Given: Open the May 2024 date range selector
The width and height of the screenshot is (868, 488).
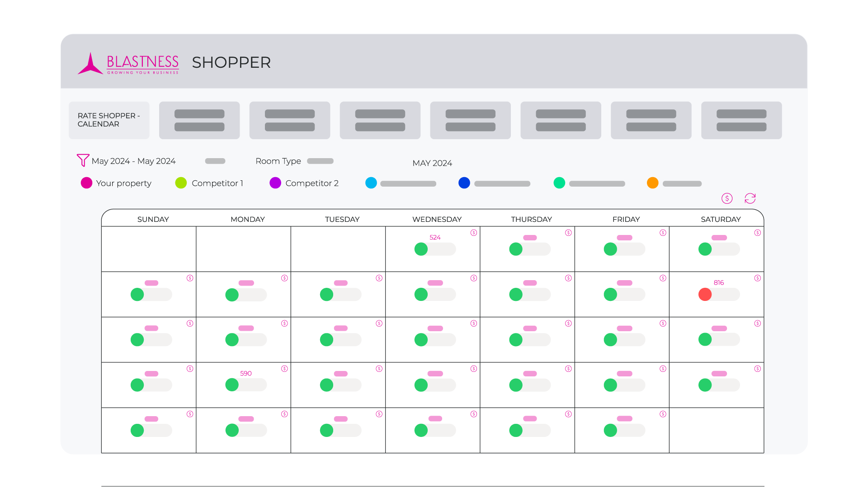Looking at the screenshot, I should point(133,161).
